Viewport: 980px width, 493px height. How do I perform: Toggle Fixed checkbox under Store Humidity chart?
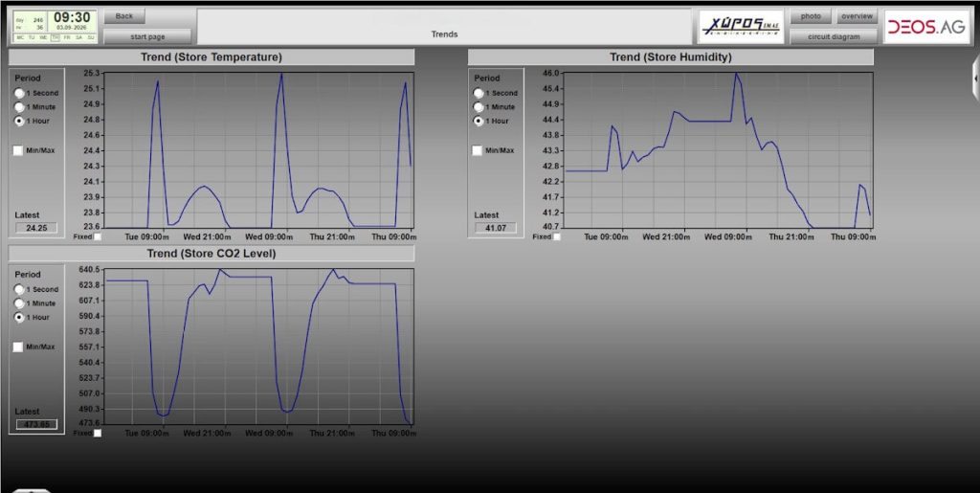[557, 236]
